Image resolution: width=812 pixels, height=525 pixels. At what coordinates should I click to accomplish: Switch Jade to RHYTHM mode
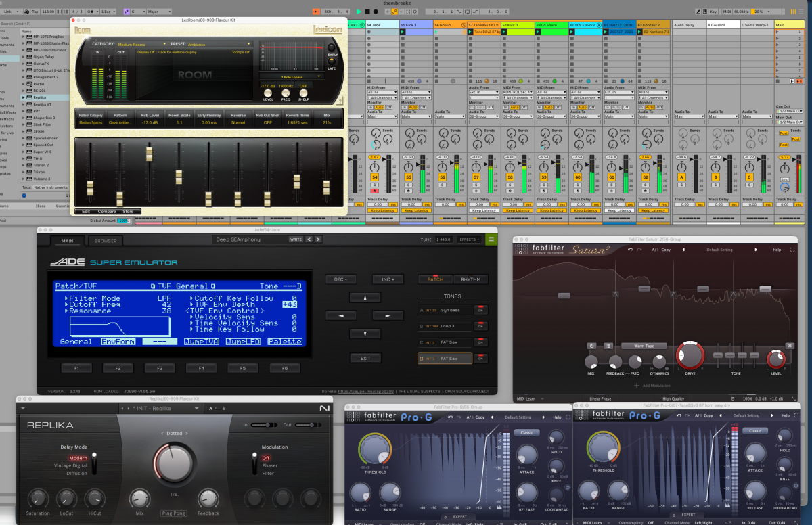(x=470, y=279)
